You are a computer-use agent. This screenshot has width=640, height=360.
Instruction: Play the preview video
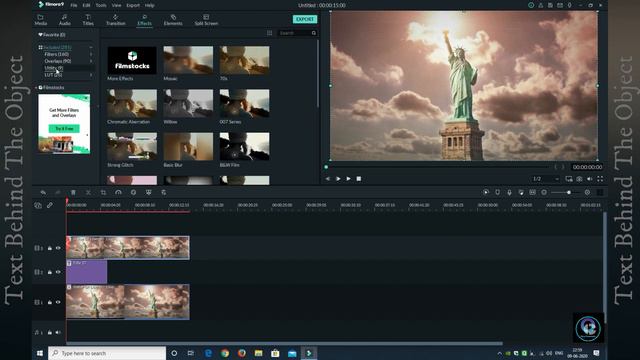[x=348, y=179]
